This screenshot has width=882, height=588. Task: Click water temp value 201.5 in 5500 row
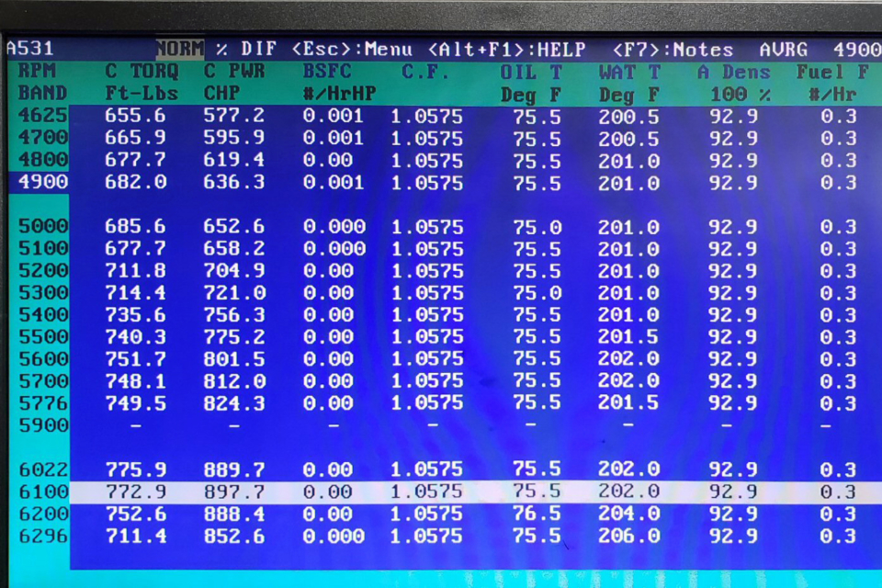click(628, 337)
